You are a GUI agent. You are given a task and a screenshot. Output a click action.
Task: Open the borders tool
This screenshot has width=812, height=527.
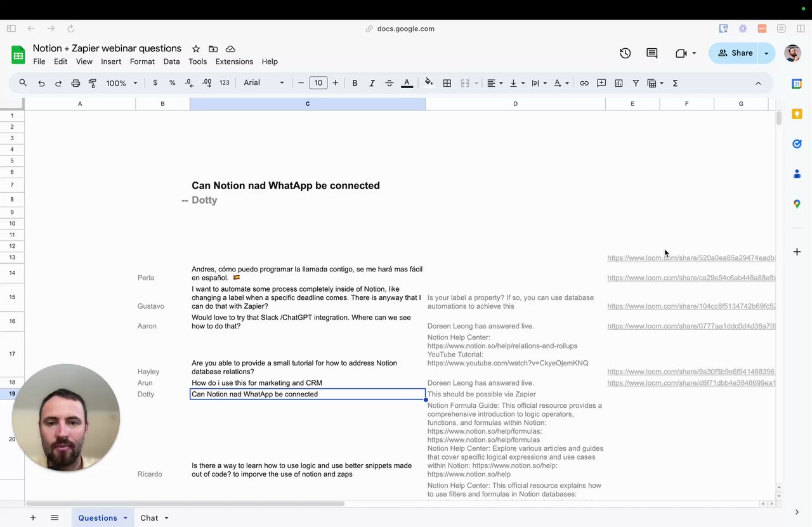447,83
